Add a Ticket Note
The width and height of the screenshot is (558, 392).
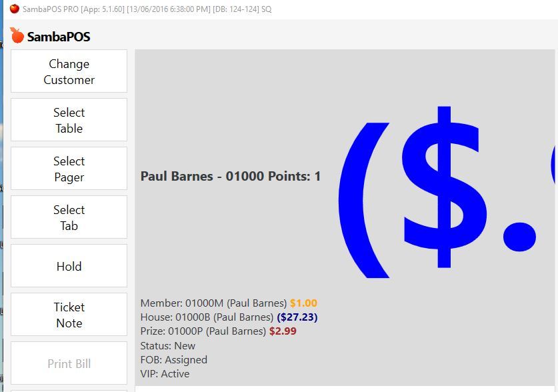tap(69, 315)
